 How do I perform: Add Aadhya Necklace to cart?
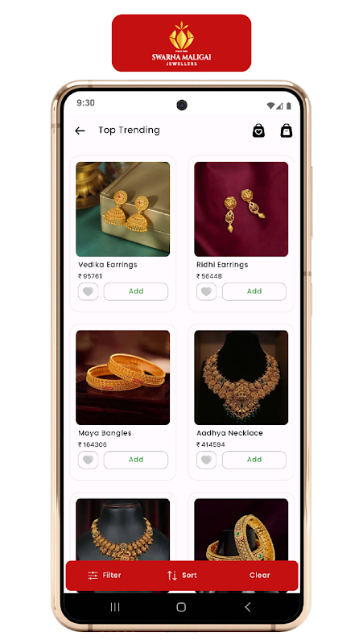click(x=254, y=460)
